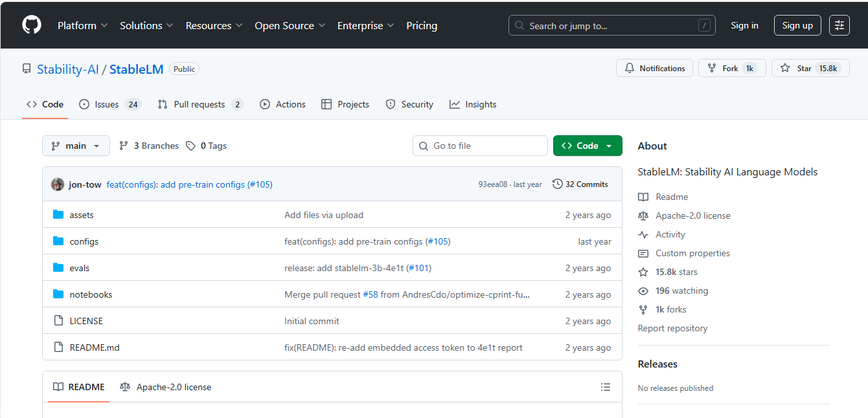The image size is (868, 418).
Task: Open the README.md file
Action: point(95,347)
